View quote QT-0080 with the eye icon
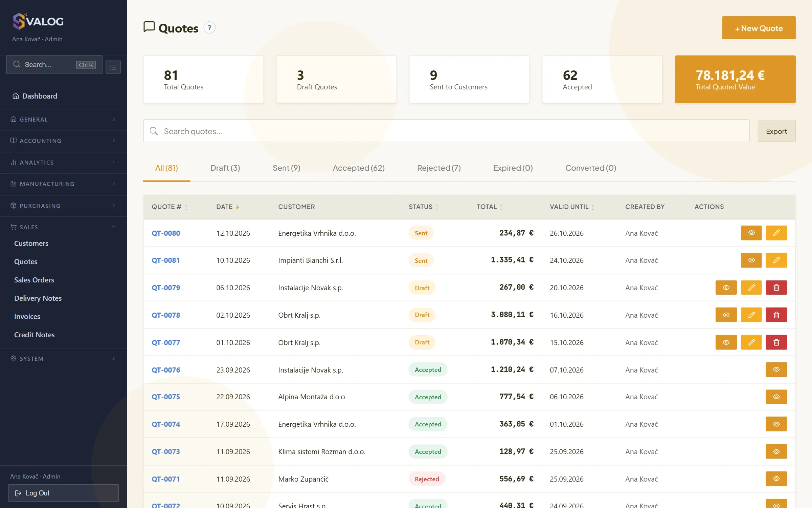Screen dimensions: 812x508 coord(751,233)
